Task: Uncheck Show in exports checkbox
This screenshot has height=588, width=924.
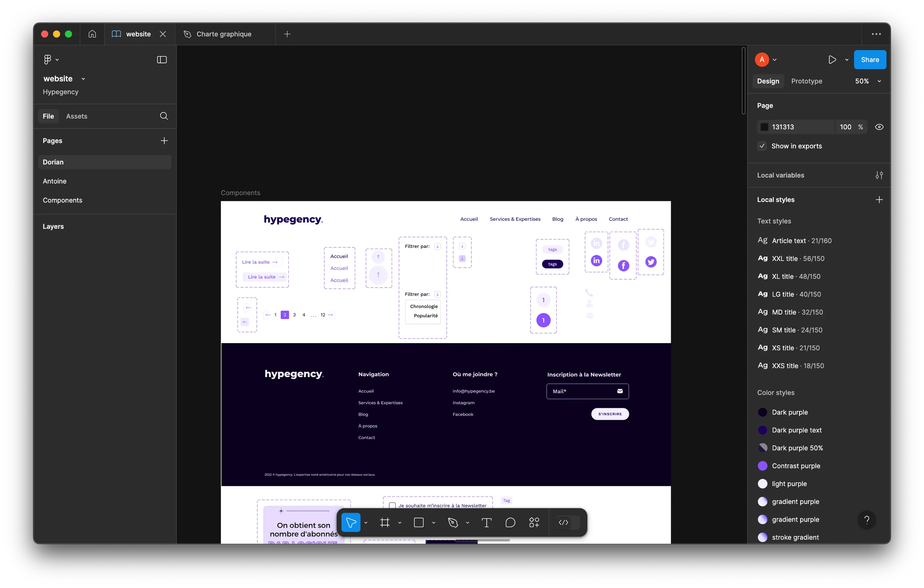Action: (762, 146)
